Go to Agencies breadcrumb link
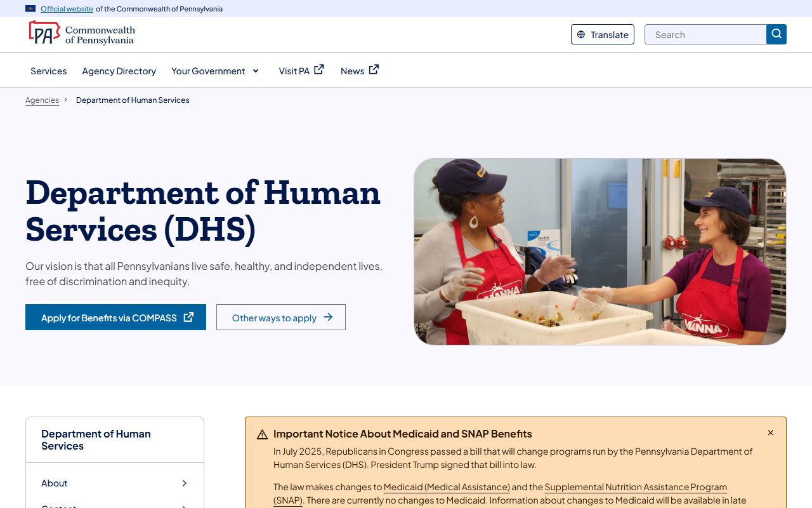Image resolution: width=812 pixels, height=508 pixels. [x=42, y=100]
